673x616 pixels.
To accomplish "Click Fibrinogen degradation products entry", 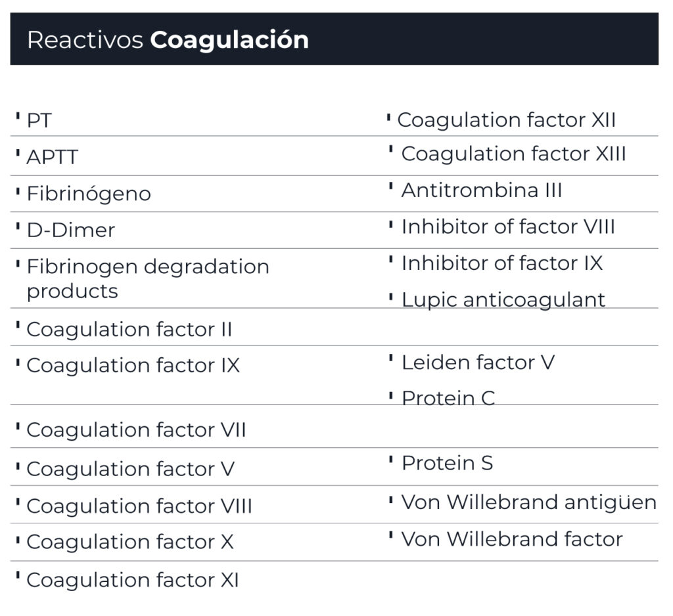I will [x=148, y=279].
